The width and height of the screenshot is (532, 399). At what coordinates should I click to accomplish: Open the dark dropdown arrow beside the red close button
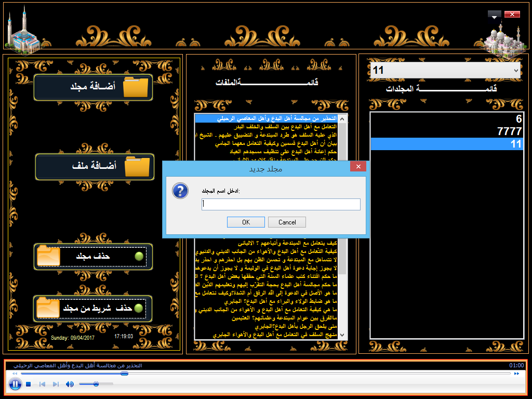click(x=495, y=15)
